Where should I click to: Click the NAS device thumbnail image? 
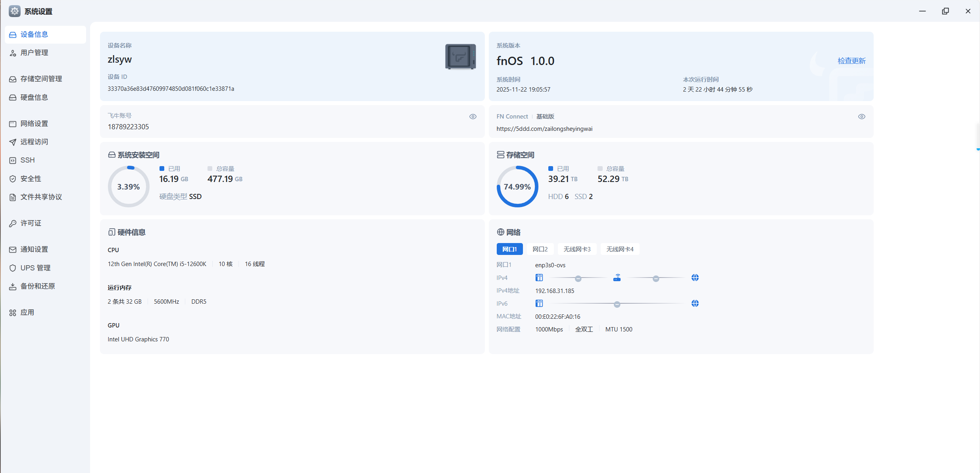coord(460,57)
